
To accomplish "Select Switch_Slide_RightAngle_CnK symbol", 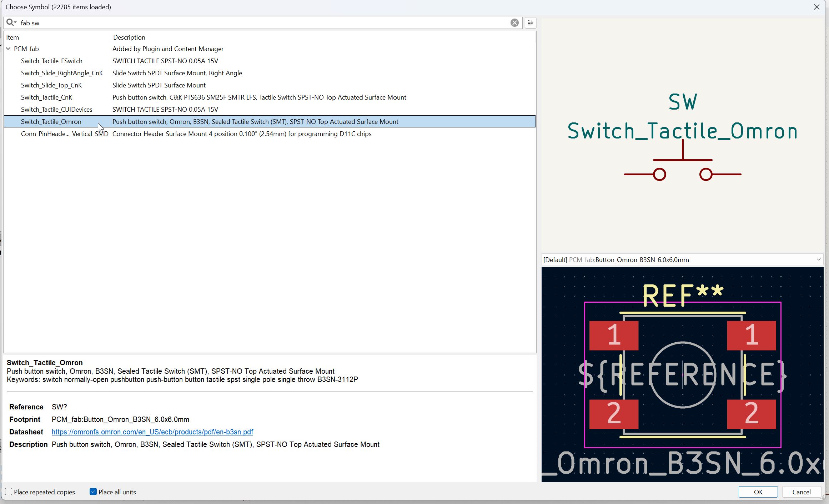I will (62, 73).
